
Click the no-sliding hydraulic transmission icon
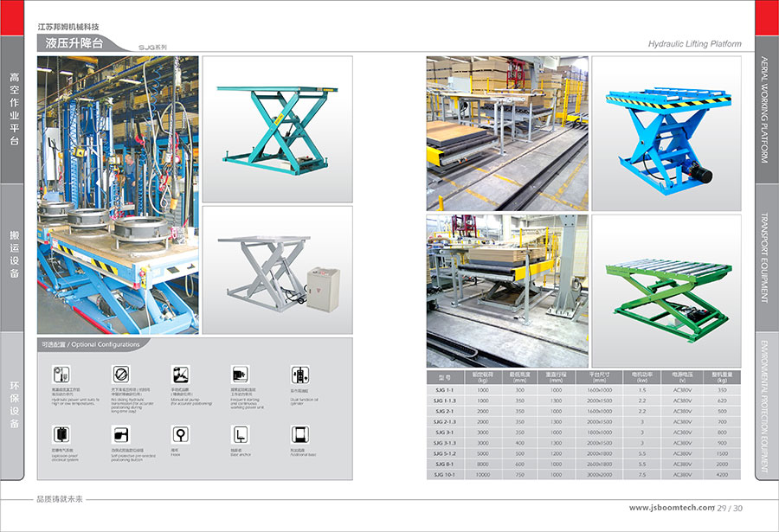coord(120,374)
